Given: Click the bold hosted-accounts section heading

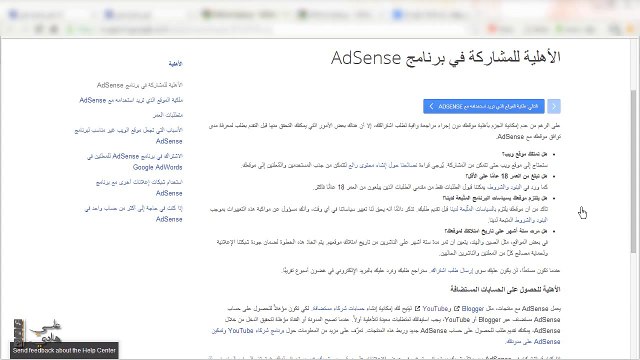Looking at the screenshot, I should pyautogui.click(x=505, y=289).
